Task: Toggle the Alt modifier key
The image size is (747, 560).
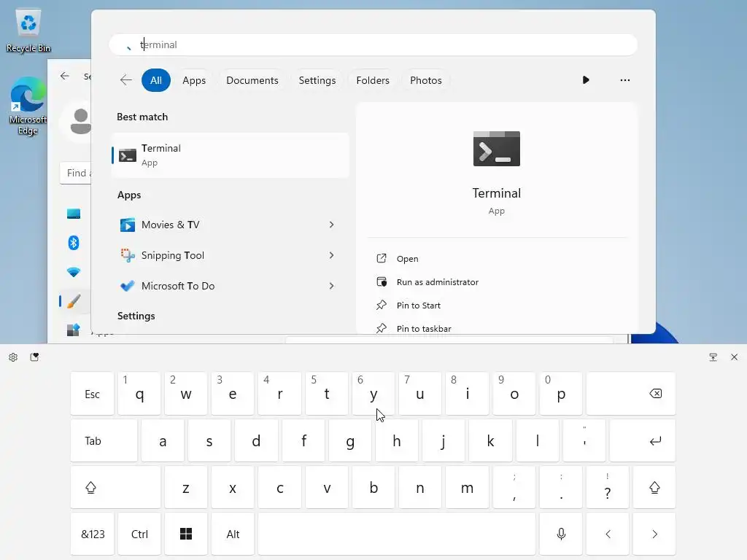Action: point(233,534)
